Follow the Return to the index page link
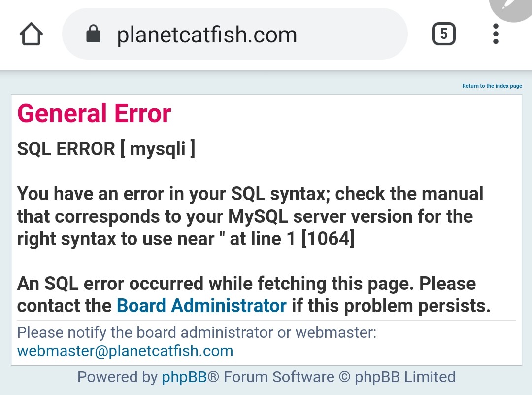This screenshot has height=395, width=532. click(492, 86)
